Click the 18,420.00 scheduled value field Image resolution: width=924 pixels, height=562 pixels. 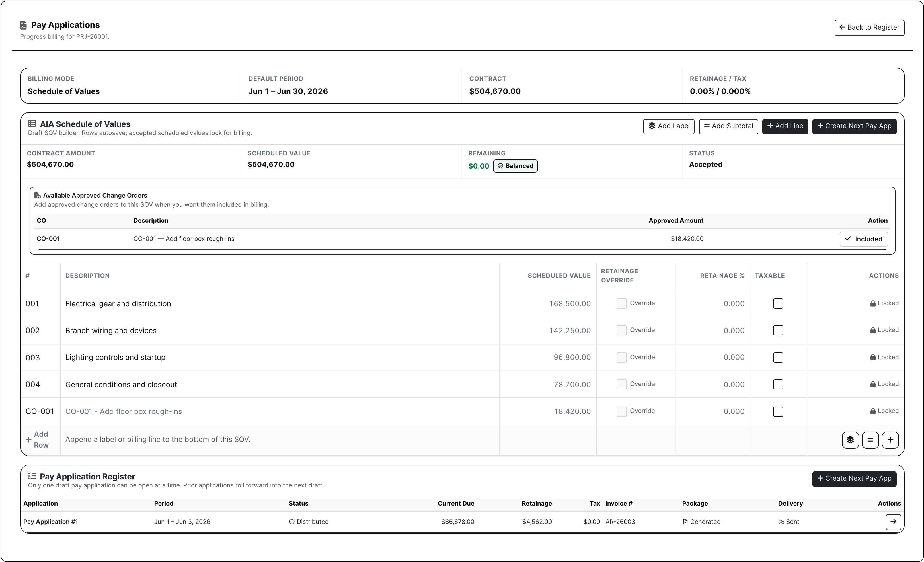click(x=548, y=411)
